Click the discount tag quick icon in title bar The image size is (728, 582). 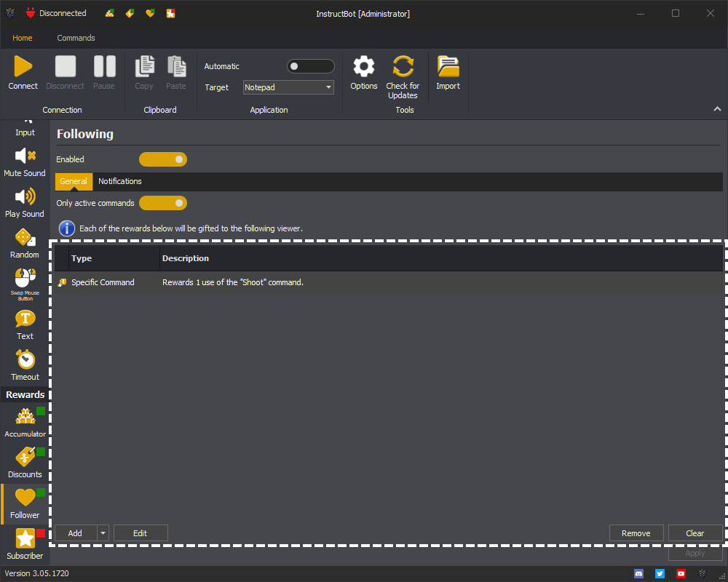coord(130,14)
